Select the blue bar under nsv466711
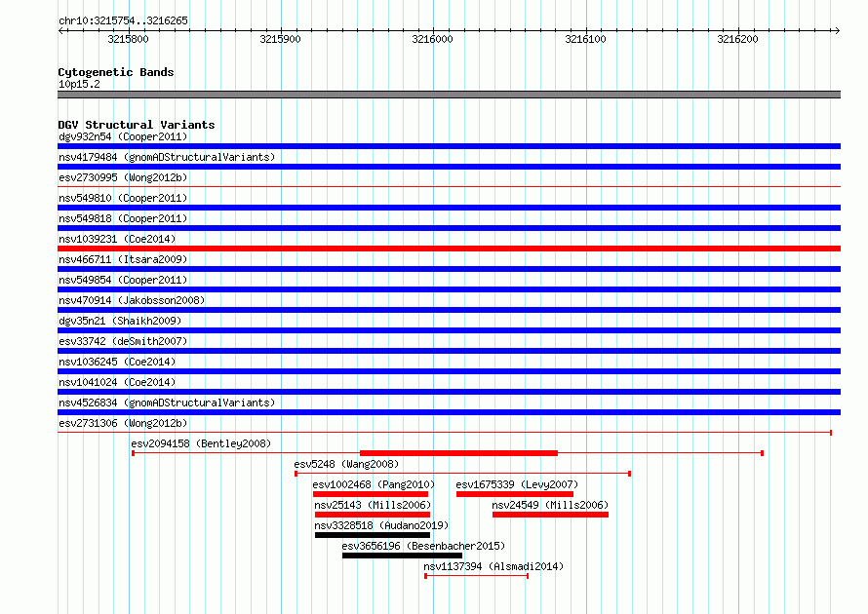Image resolution: width=868 pixels, height=614 pixels. pos(449,269)
